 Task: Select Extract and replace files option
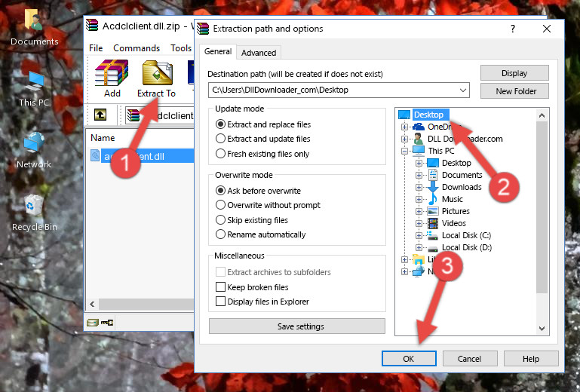click(x=263, y=124)
